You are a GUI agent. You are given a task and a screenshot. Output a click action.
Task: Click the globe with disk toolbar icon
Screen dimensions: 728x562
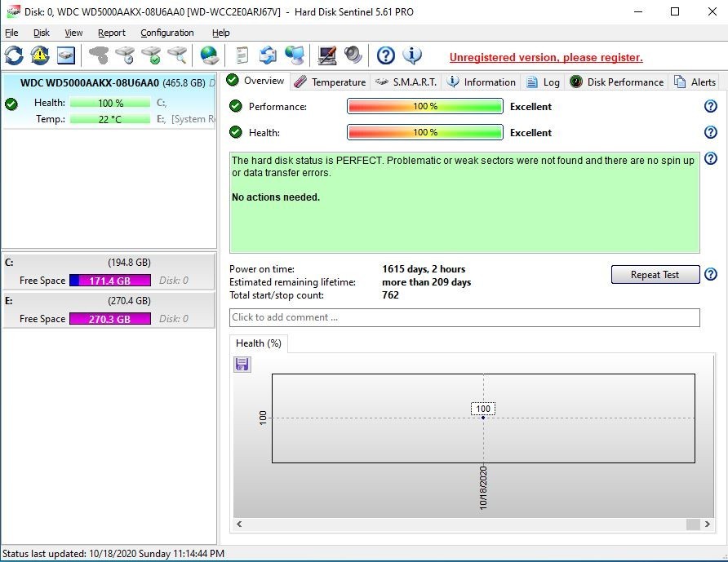[210, 55]
